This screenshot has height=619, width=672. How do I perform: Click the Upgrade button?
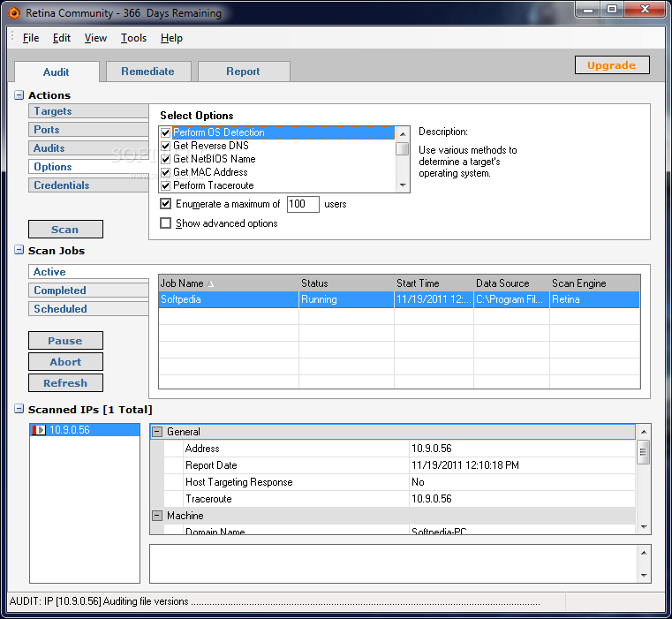[x=612, y=65]
